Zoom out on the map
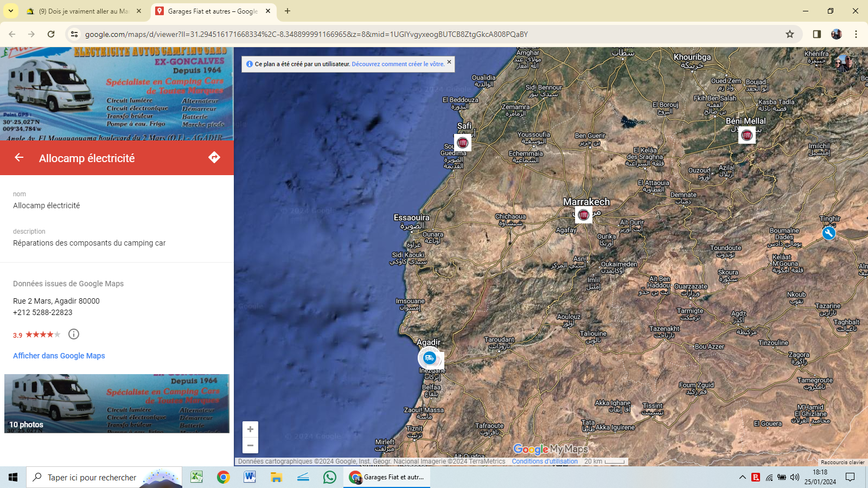868x488 pixels. (x=250, y=446)
